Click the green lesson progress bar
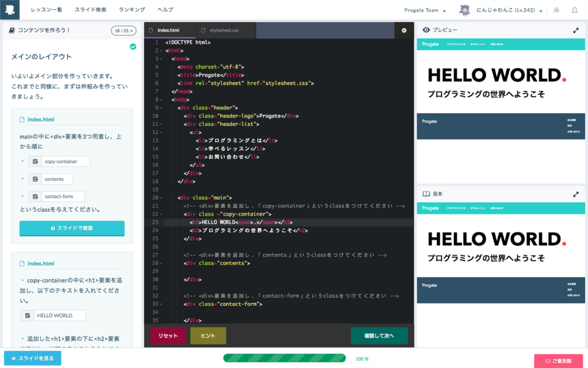 284,358
